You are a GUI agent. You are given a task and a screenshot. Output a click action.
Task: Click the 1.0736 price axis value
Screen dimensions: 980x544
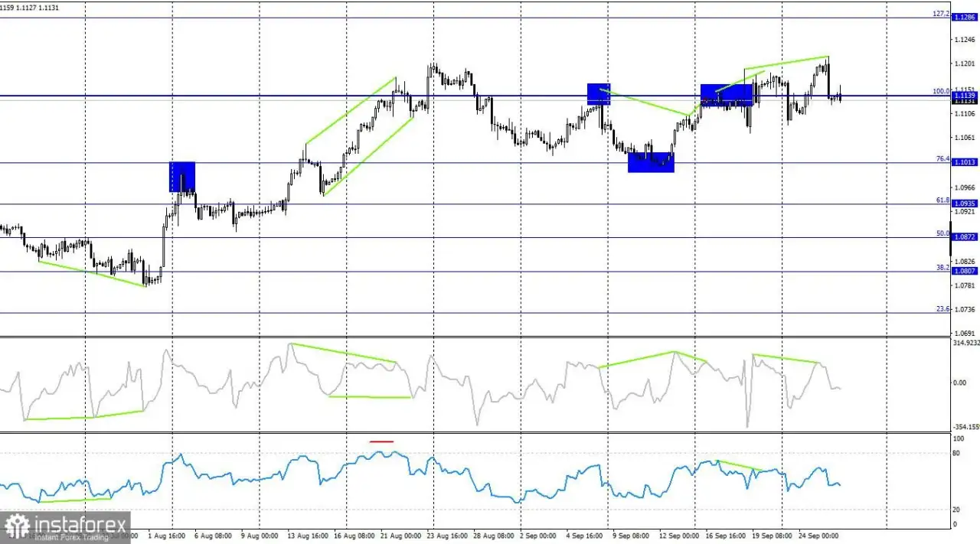pyautogui.click(x=965, y=310)
